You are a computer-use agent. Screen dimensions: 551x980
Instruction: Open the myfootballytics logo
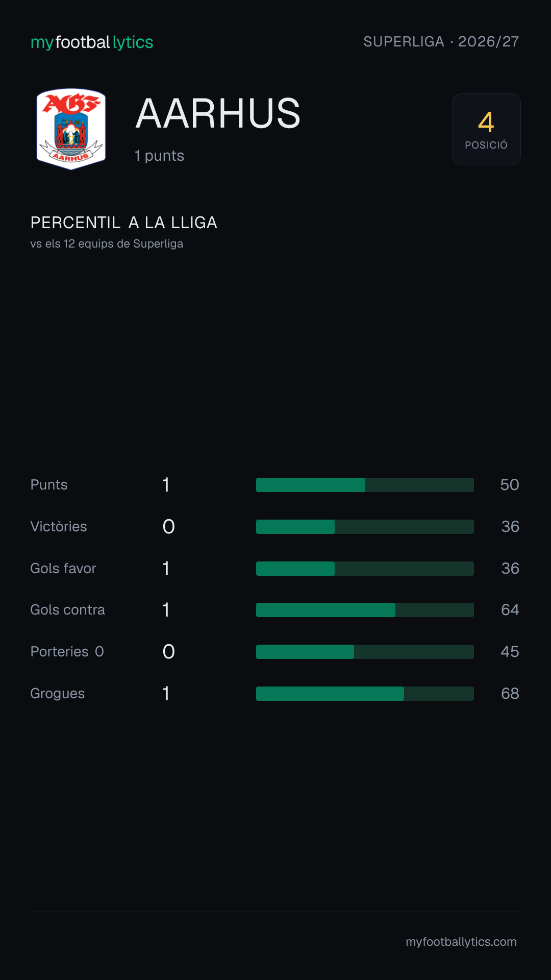(x=92, y=42)
